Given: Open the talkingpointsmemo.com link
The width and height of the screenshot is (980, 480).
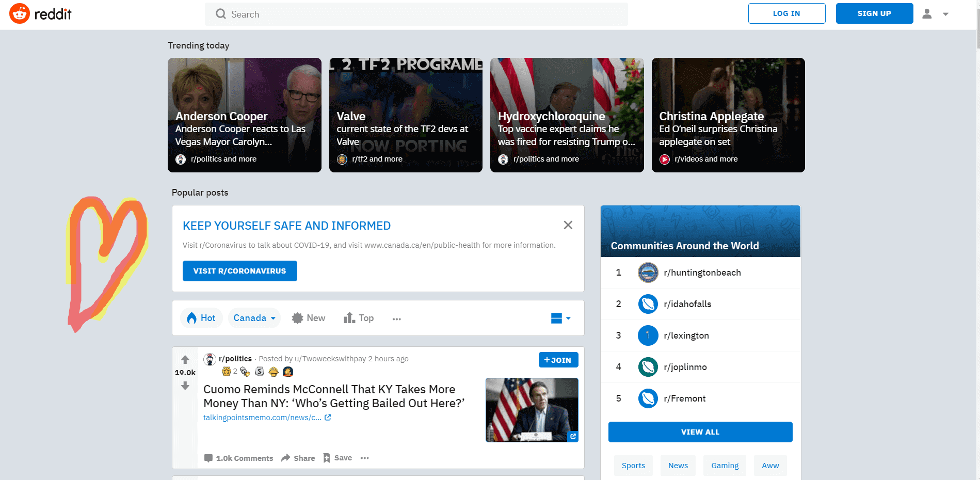Looking at the screenshot, I should click(262, 418).
